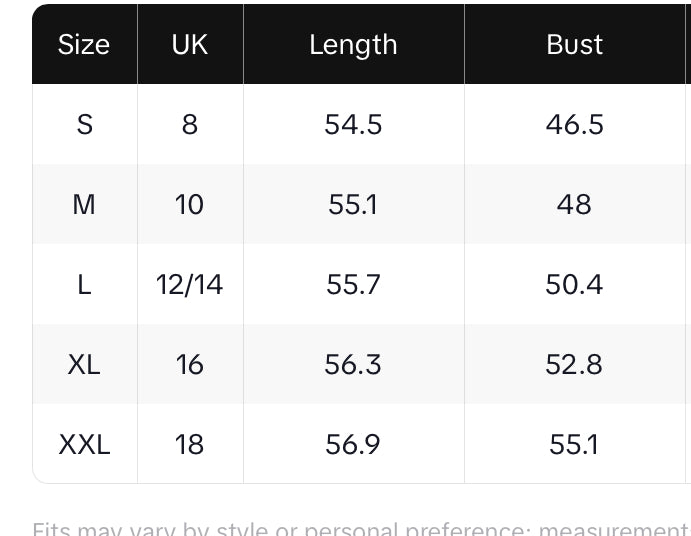Select the M size row label
691x536 pixels.
tap(84, 205)
